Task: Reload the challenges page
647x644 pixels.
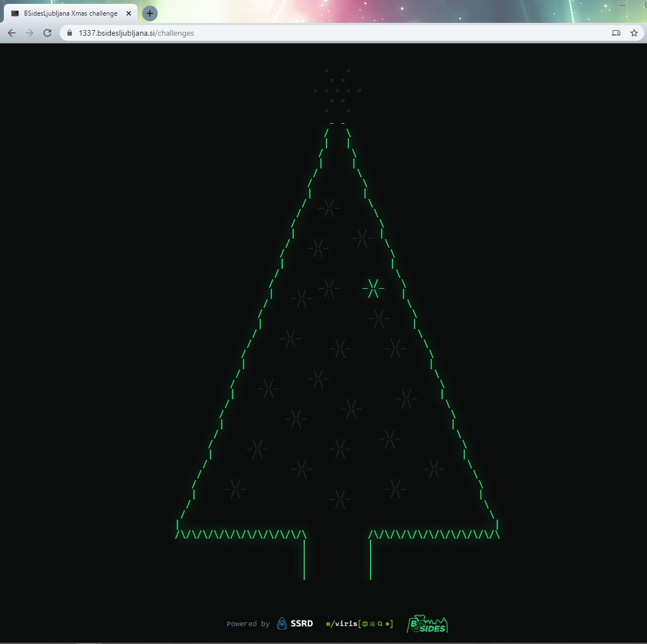Action: [x=47, y=33]
